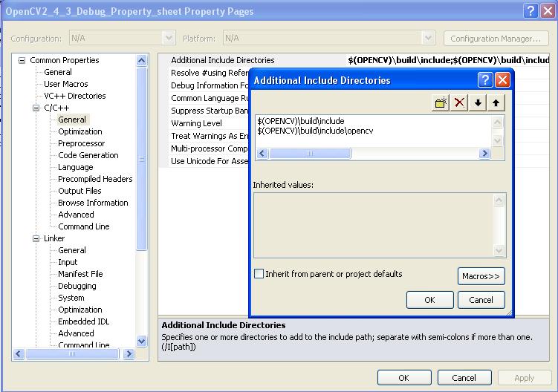Move the line up with the arrow icon
Viewport: 558px width, 392px height.
(x=496, y=102)
